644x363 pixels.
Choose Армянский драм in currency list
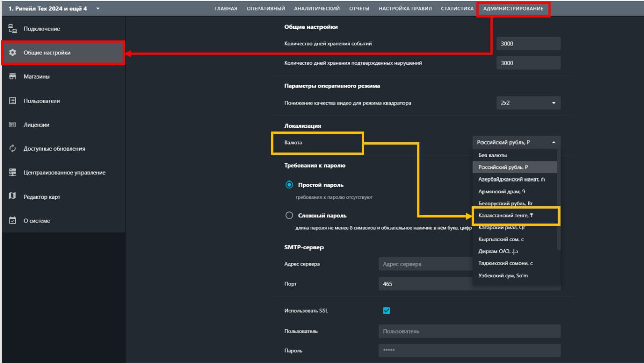pos(515,192)
